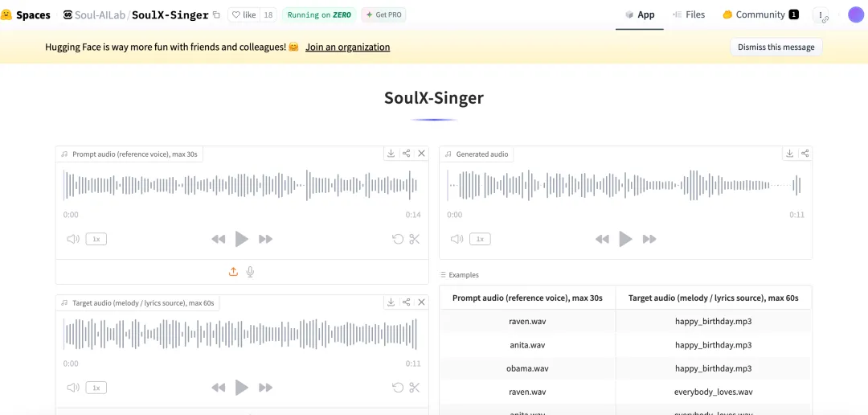Fast-forward the generated audio

pos(649,239)
